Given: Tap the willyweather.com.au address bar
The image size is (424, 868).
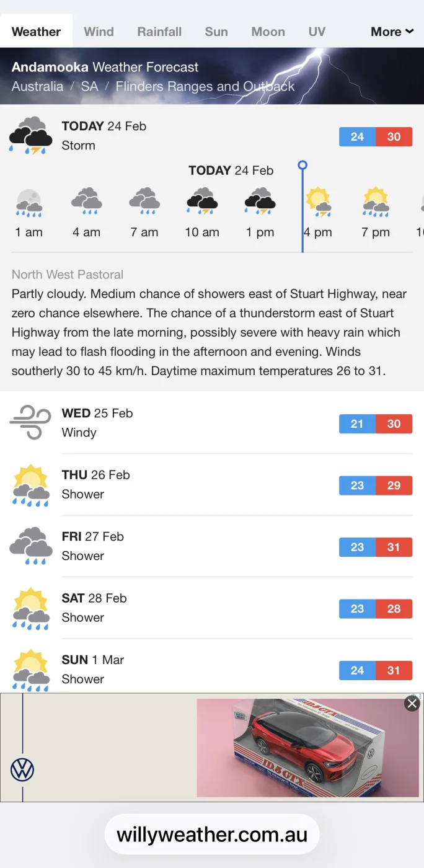Looking at the screenshot, I should [212, 835].
